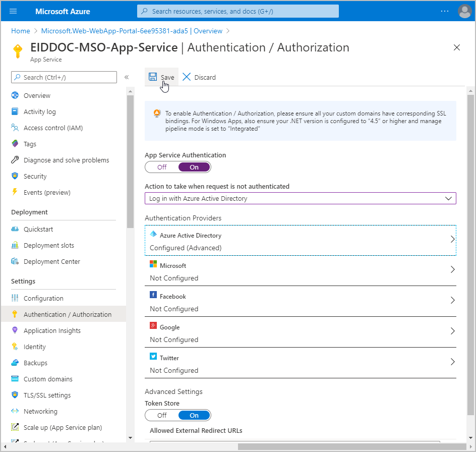
Task: Click the Save disk icon
Action: (x=153, y=77)
